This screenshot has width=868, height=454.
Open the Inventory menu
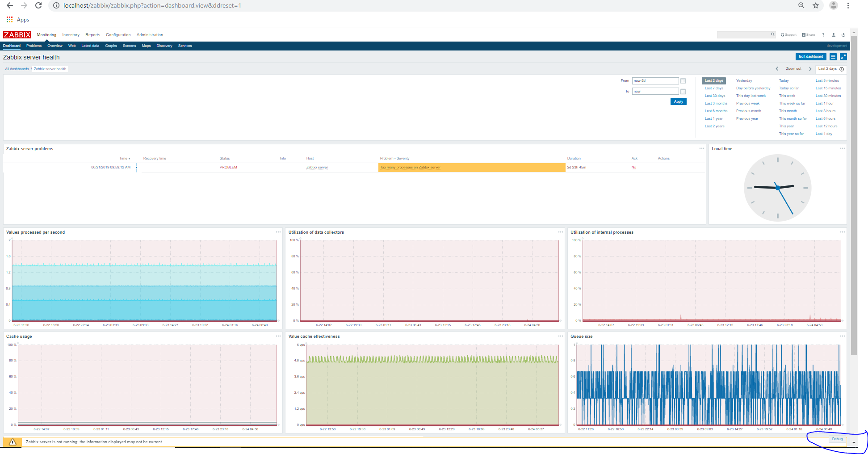pyautogui.click(x=71, y=35)
